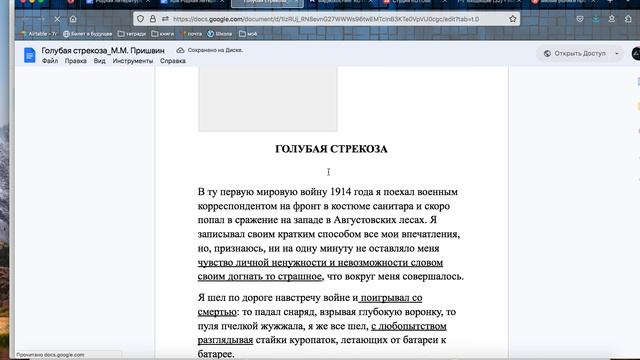The image size is (640, 360).
Task: Open the тетради bookmarks folder
Action: click(x=131, y=34)
